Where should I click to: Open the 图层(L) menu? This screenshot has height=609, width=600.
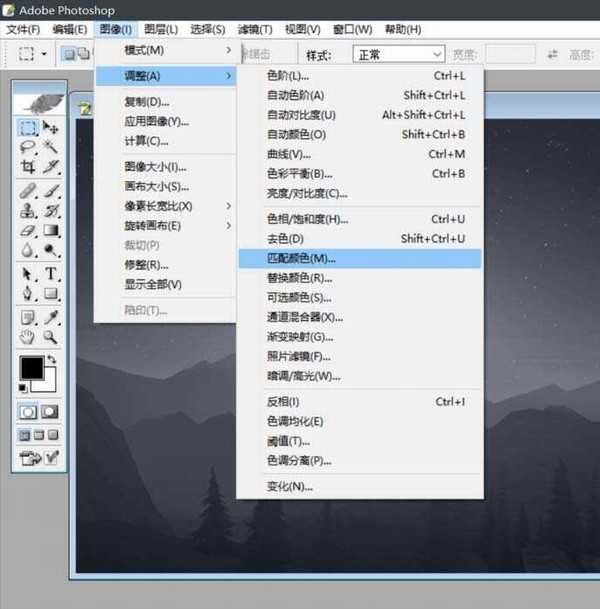click(x=161, y=30)
